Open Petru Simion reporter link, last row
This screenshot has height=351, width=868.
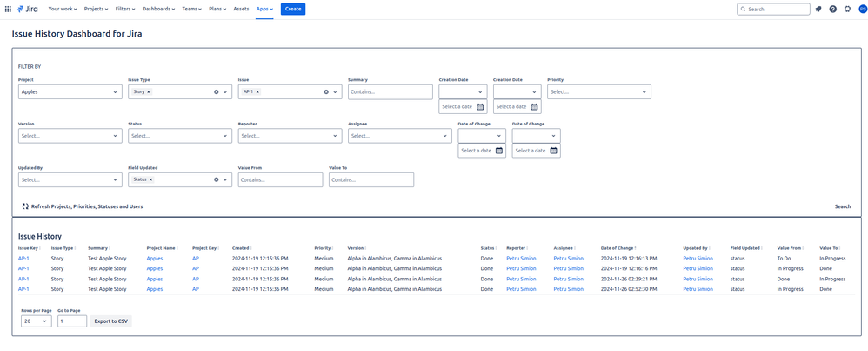[x=521, y=289]
